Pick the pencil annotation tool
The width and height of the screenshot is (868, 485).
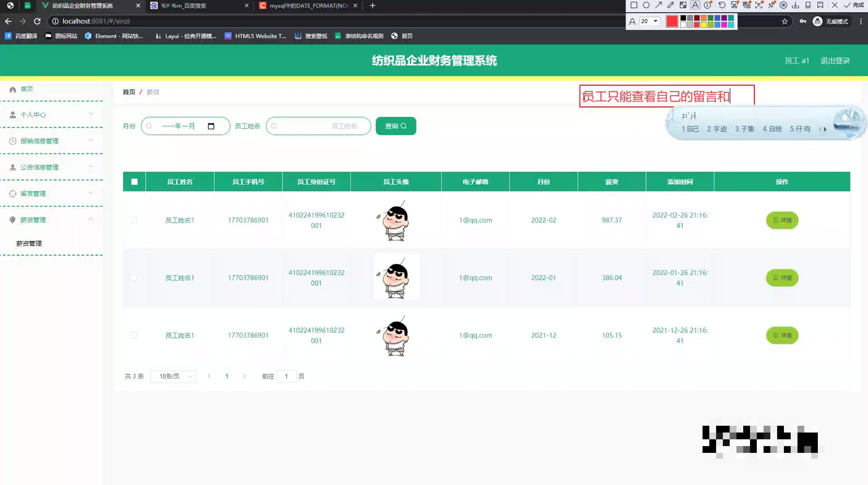(x=670, y=5)
